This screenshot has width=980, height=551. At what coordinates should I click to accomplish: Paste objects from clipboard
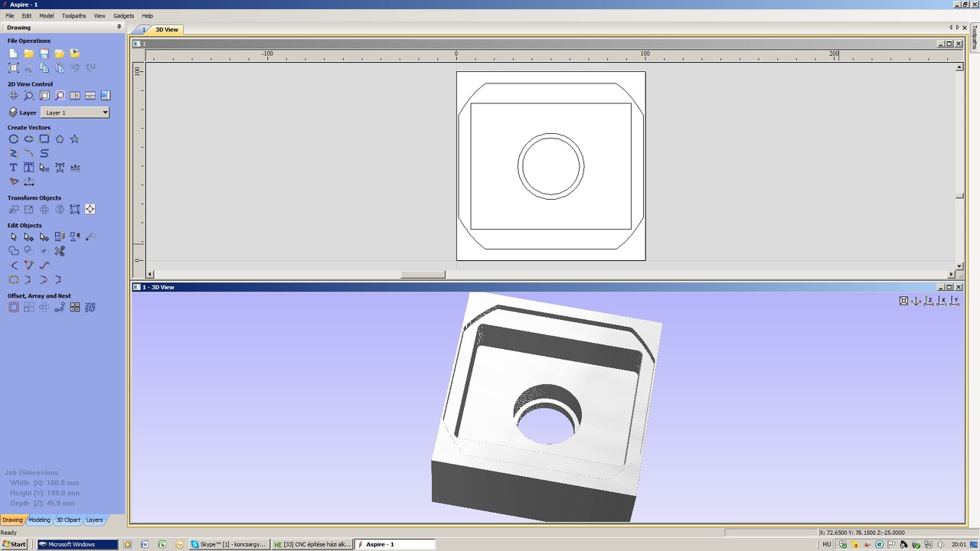click(60, 68)
